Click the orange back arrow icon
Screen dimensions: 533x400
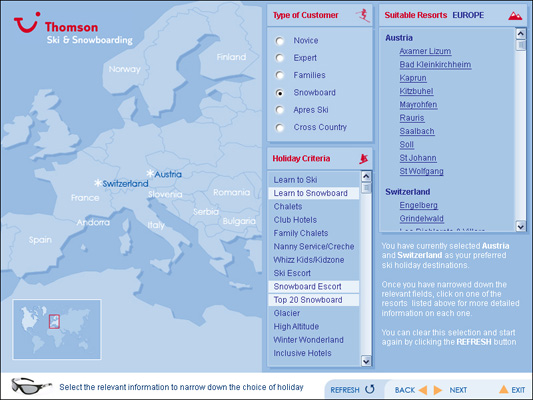point(423,390)
